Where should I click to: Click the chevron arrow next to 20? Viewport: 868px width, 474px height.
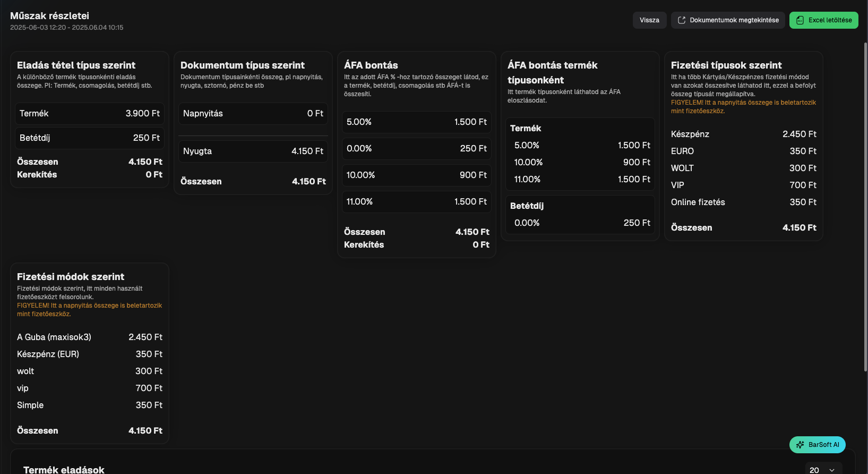[x=832, y=470]
